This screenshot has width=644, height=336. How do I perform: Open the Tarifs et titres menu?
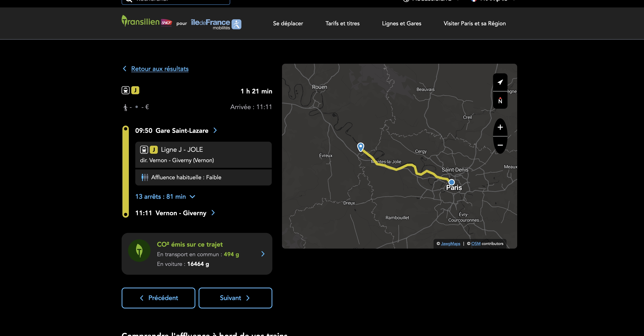point(342,24)
